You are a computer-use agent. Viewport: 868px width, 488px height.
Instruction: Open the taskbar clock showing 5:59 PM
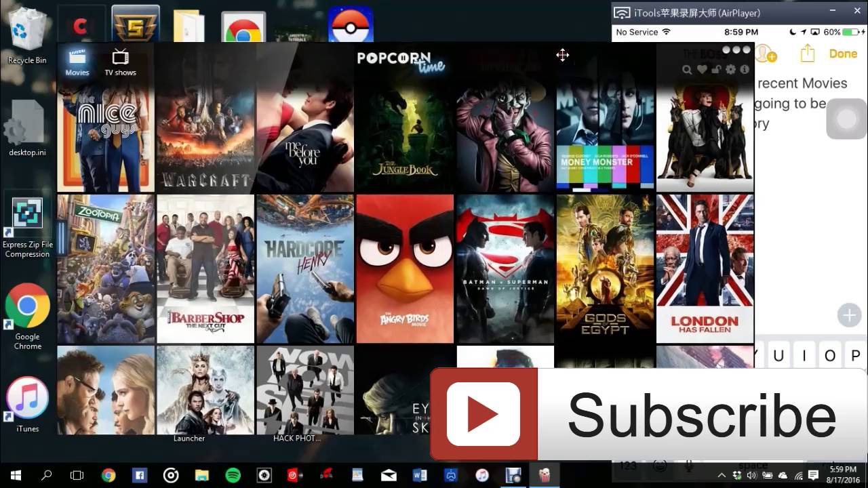pos(842,475)
